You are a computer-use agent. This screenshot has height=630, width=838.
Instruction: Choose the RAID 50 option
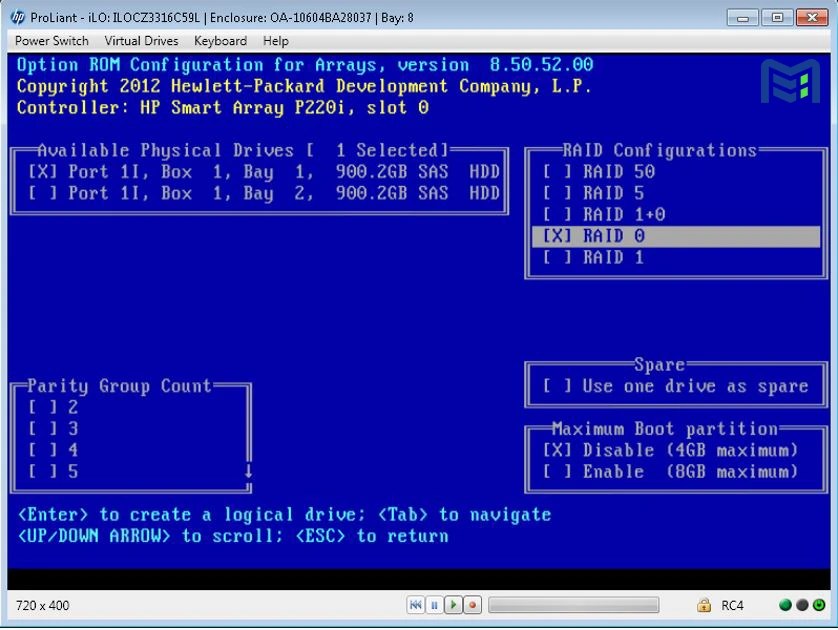pos(599,172)
